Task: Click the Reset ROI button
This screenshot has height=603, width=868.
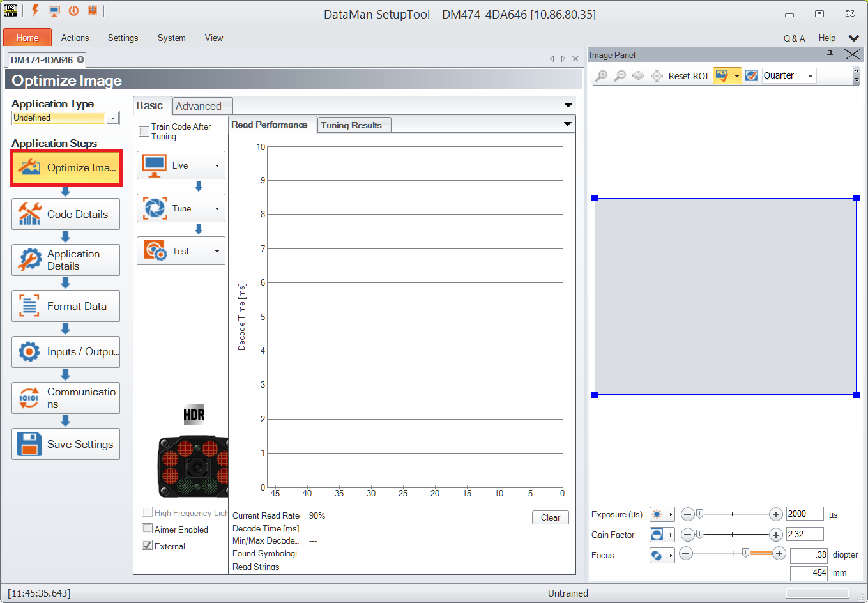Action: 688,76
